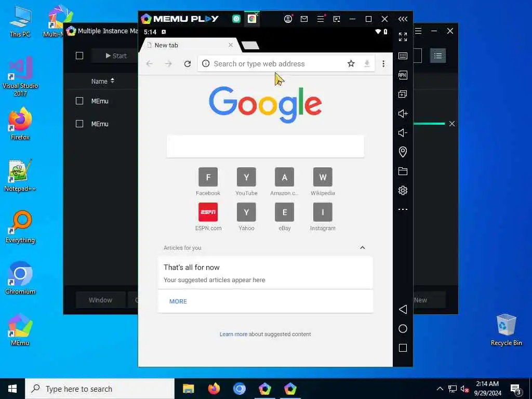Toggle fullscreen icon in MEmu sidebar

pos(403,37)
